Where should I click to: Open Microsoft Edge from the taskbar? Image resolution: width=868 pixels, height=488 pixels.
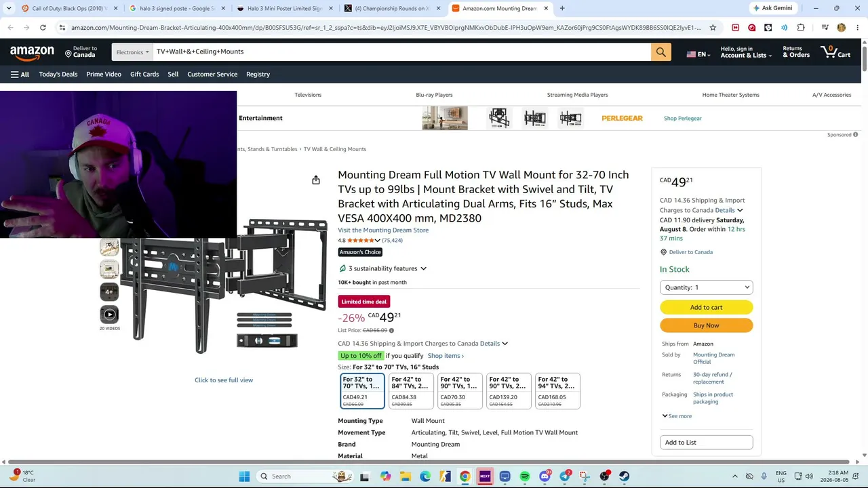click(425, 476)
